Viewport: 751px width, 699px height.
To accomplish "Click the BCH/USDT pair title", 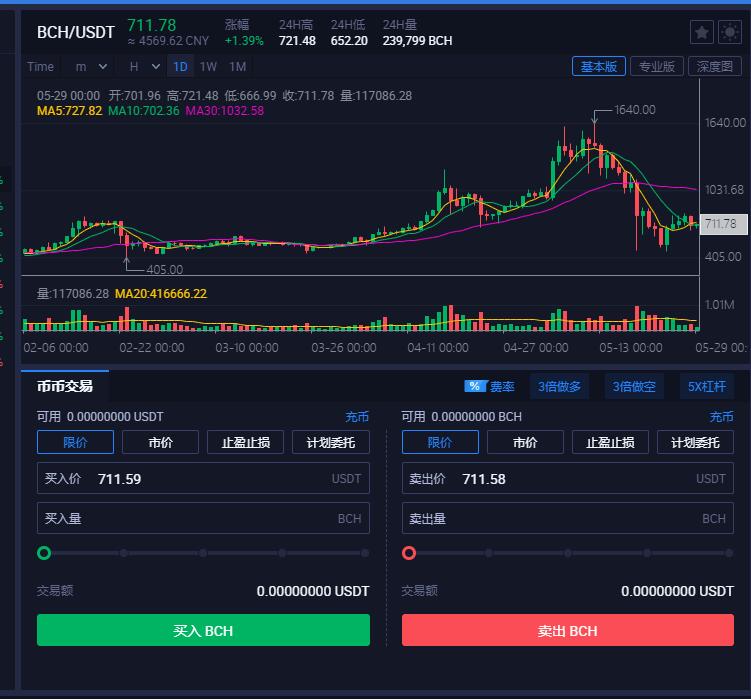I will (76, 33).
